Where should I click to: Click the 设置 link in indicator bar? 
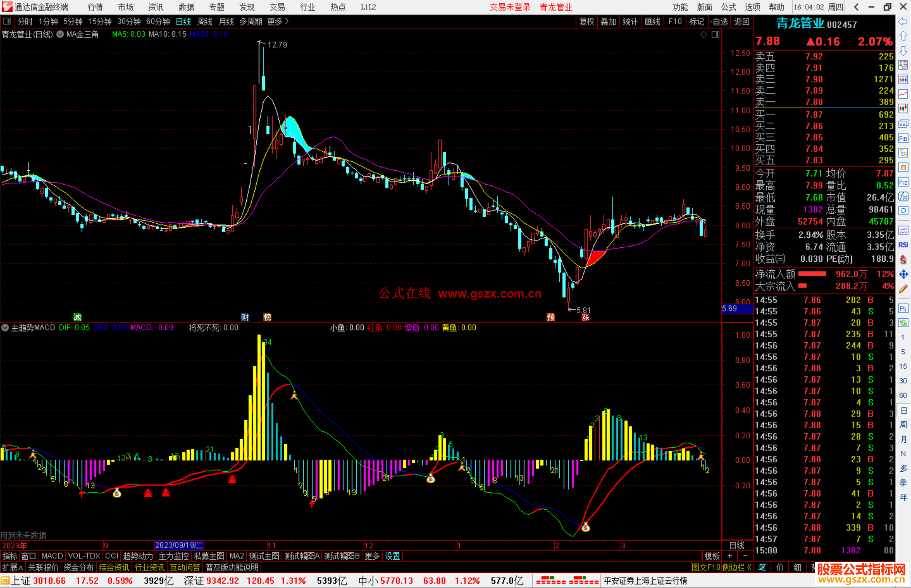point(392,556)
